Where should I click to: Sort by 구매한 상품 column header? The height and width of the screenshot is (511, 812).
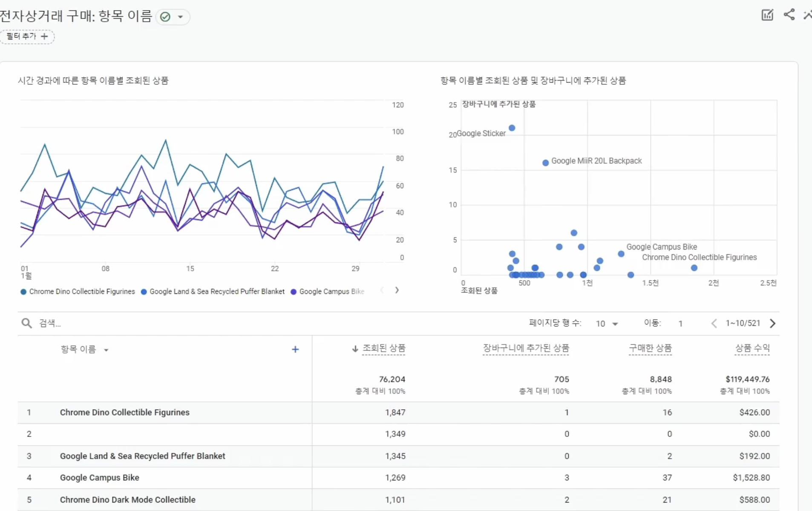pos(650,348)
